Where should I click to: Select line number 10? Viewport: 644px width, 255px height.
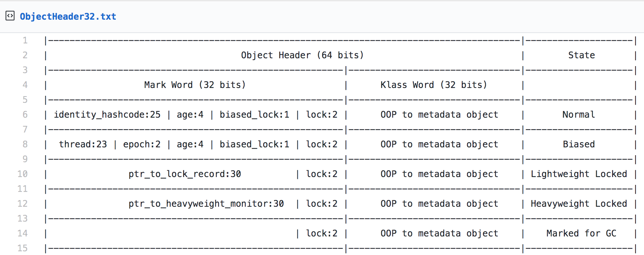click(x=22, y=174)
